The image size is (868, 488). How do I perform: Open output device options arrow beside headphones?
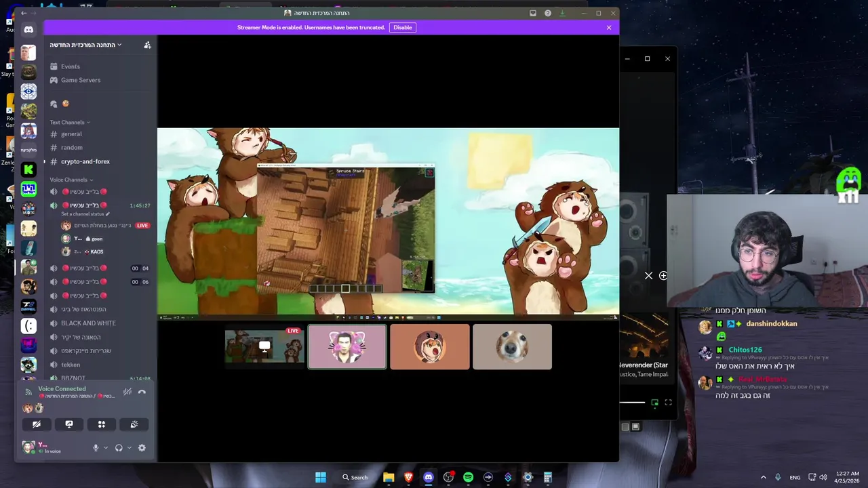coord(129,448)
